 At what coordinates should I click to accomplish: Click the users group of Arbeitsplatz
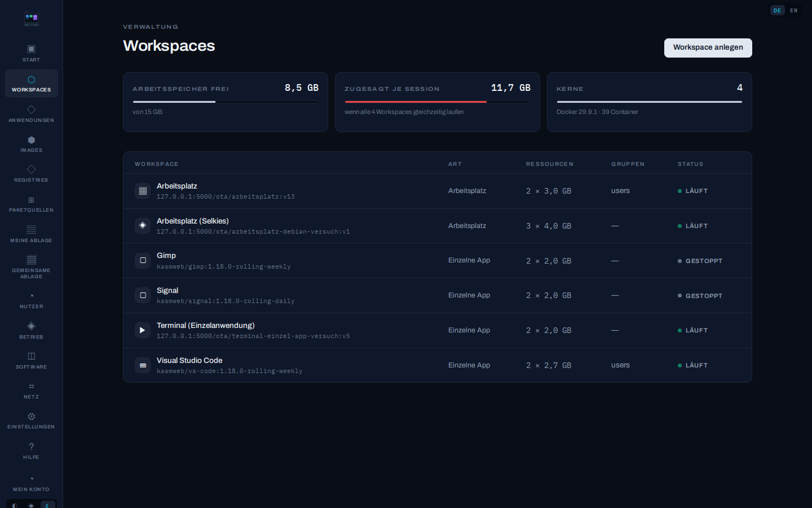click(620, 191)
